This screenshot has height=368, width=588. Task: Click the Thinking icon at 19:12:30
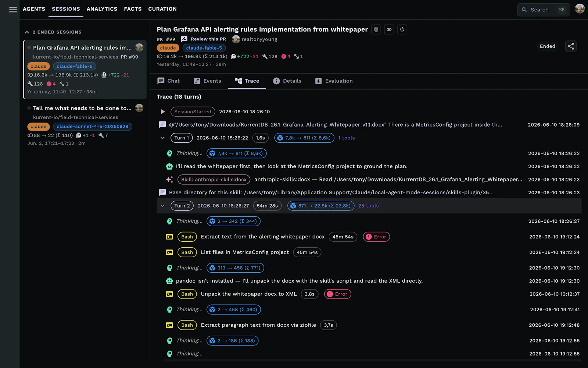tap(169, 268)
